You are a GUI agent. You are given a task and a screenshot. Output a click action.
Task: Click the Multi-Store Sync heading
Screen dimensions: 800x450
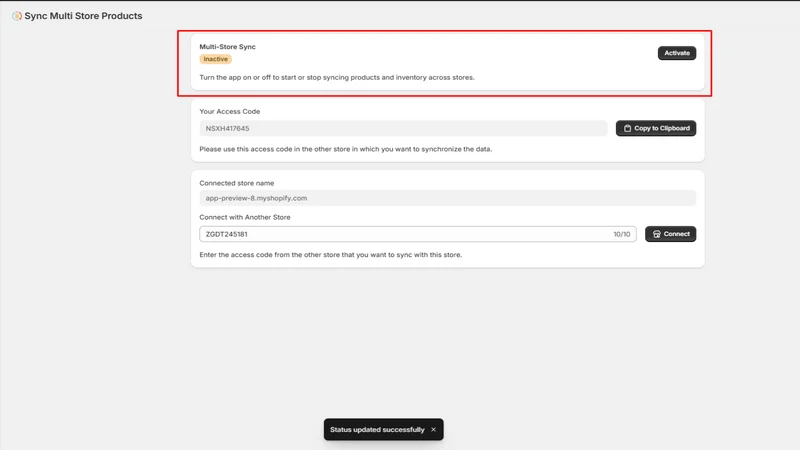[x=228, y=46]
